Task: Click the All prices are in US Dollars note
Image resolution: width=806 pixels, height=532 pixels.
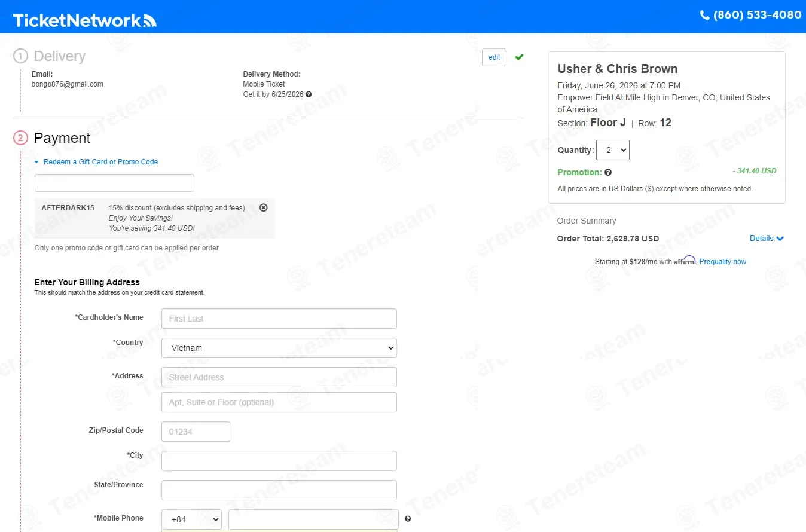Action: (x=655, y=189)
